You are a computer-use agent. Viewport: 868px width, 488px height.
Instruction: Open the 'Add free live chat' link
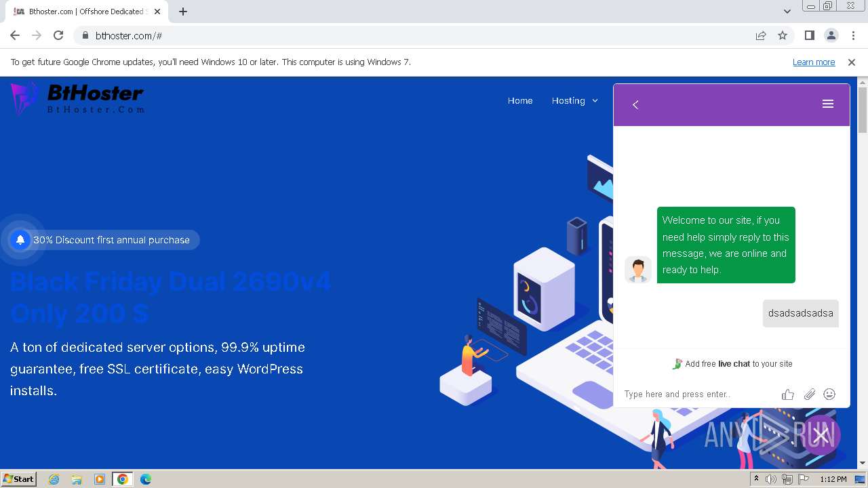click(732, 364)
